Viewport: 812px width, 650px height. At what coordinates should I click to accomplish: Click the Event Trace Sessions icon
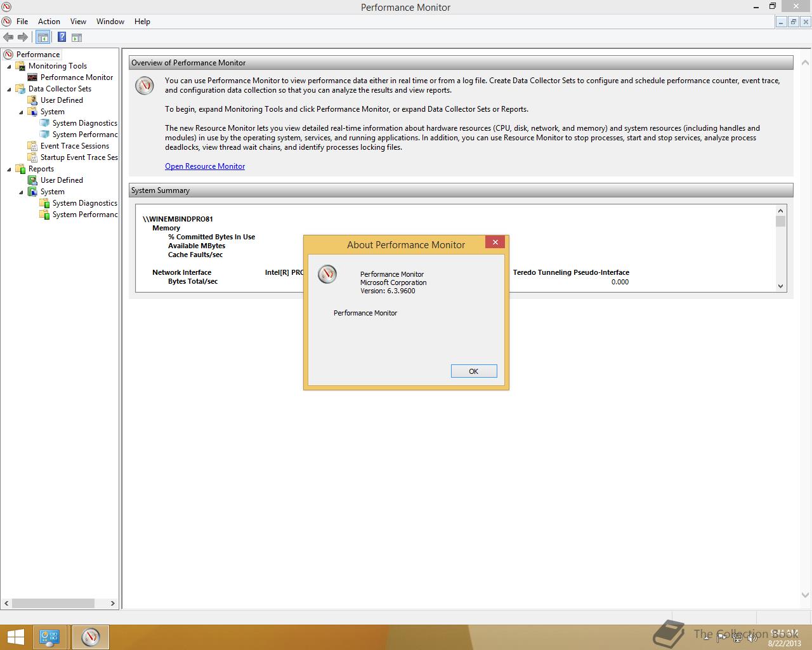point(32,146)
